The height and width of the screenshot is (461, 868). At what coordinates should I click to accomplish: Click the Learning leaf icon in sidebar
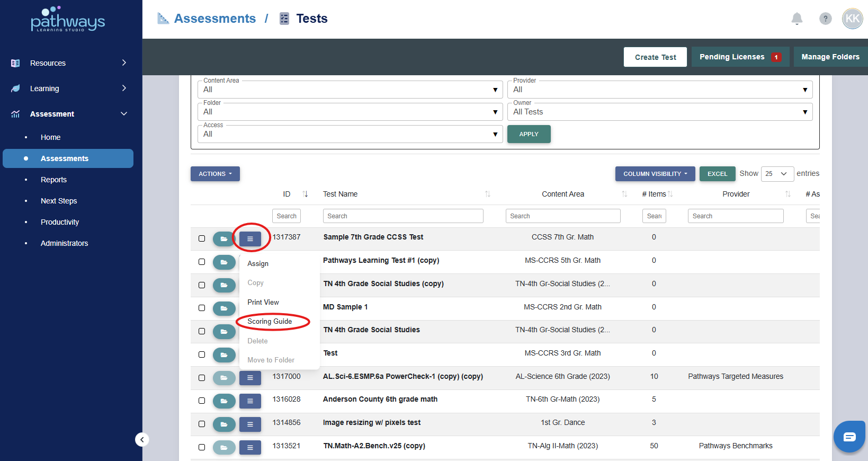[15, 88]
